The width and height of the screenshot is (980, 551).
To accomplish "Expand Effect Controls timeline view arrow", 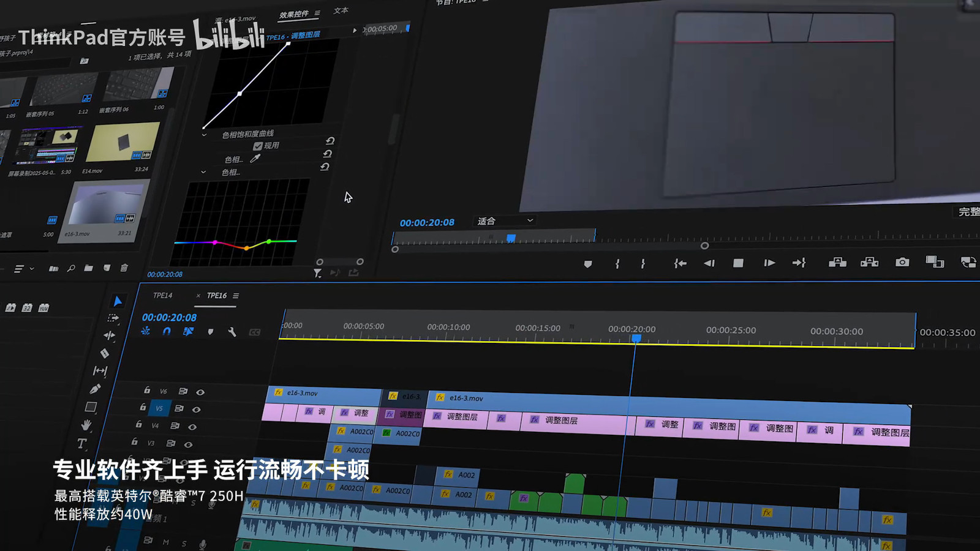I will (354, 30).
